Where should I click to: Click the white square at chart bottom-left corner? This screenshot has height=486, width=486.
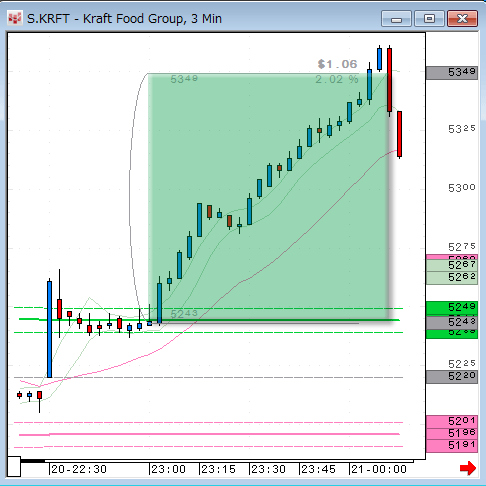point(14,466)
